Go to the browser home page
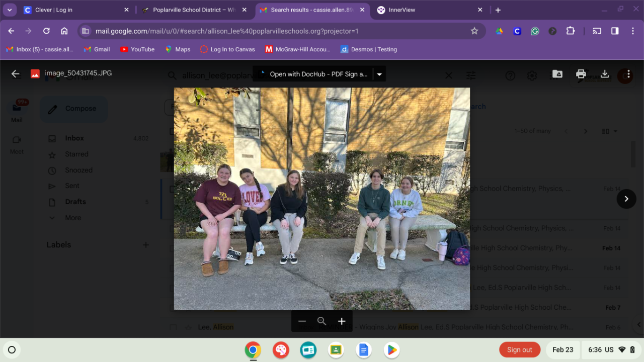644x362 pixels. (x=64, y=31)
